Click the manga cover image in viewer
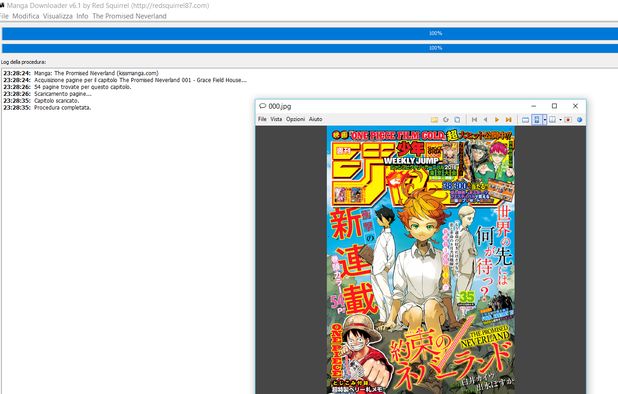Viewport: 618px width, 394px height. [x=421, y=260]
